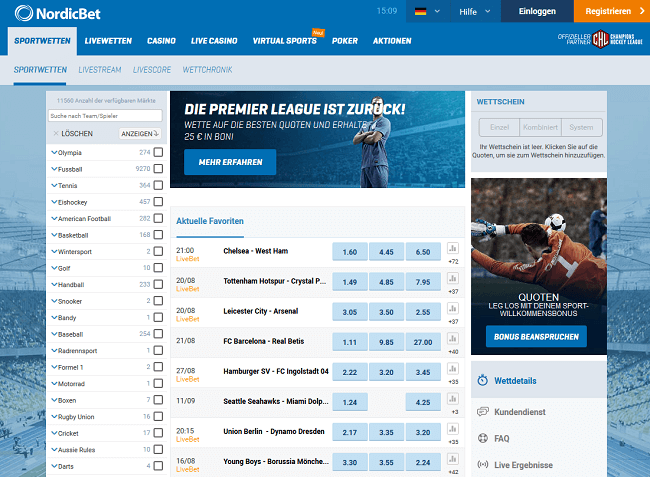Open statistics icon for FC Barcelona - Real Betis

pos(453,339)
